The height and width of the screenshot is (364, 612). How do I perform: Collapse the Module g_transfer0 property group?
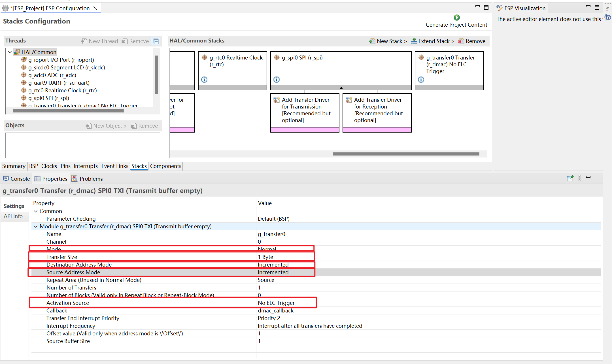click(x=36, y=226)
